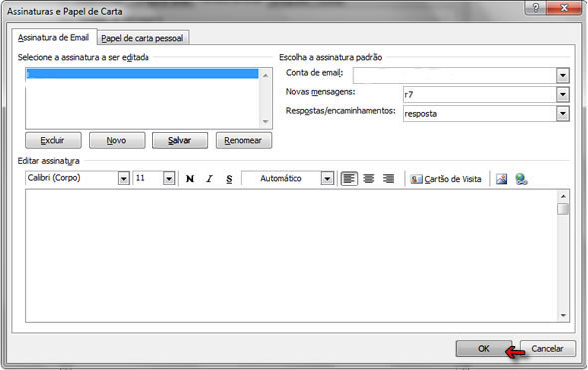588x370 pixels.
Task: Toggle italic formatting button
Action: point(209,179)
